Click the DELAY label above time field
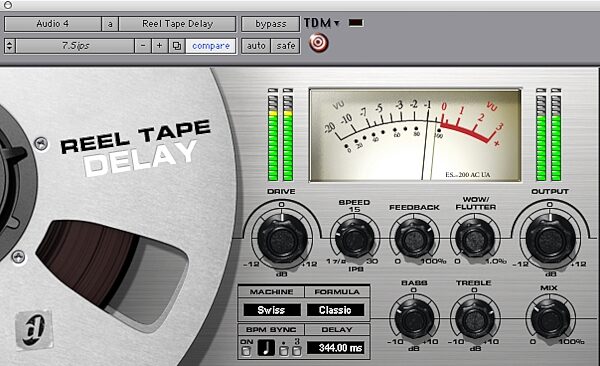600x366 pixels. [337, 329]
